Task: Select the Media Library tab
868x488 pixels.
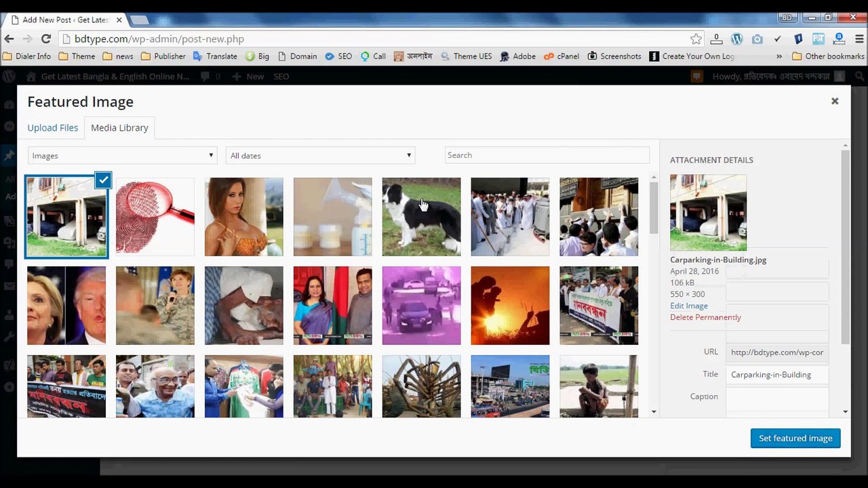Action: (119, 127)
